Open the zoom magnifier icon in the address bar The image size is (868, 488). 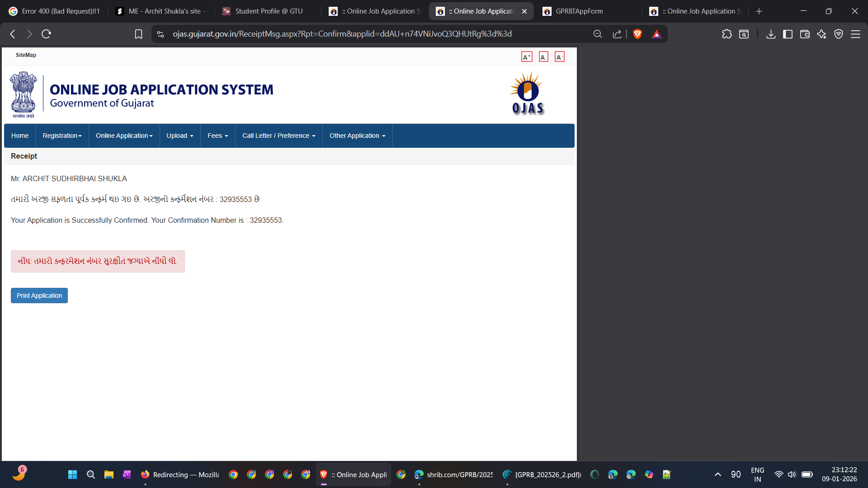(598, 34)
